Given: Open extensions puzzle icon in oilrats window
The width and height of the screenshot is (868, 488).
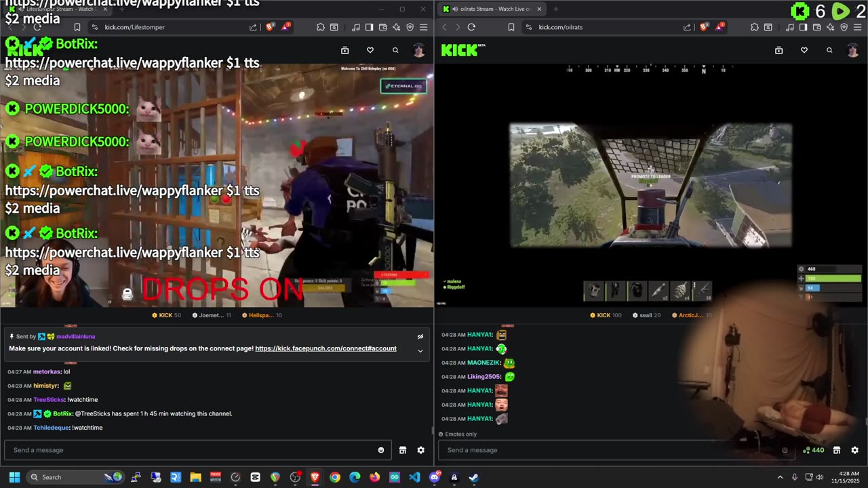Looking at the screenshot, I should click(x=754, y=27).
